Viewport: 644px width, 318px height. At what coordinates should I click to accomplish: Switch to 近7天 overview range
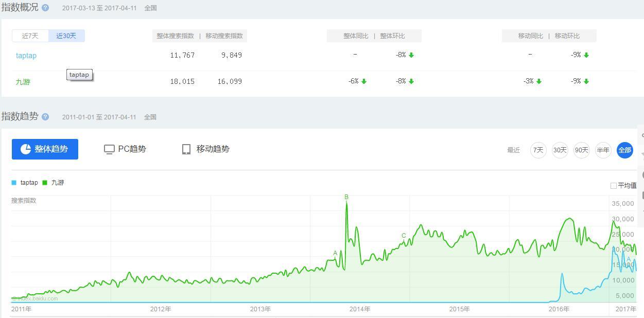click(30, 36)
